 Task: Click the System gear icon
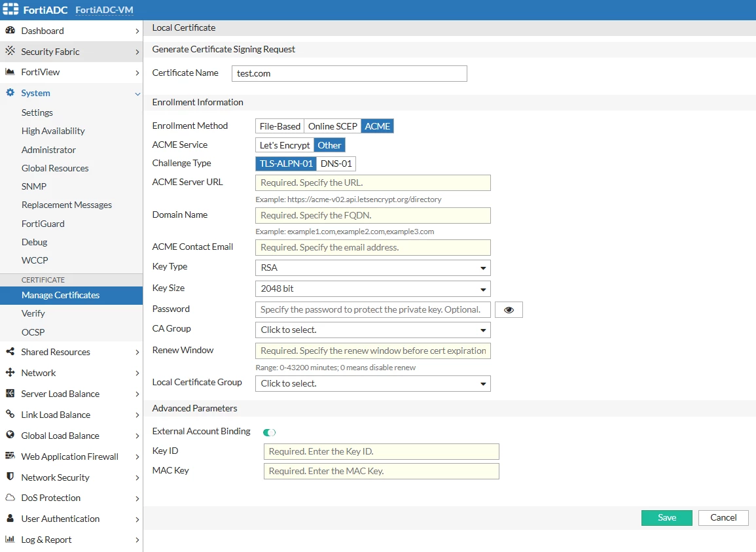click(10, 92)
